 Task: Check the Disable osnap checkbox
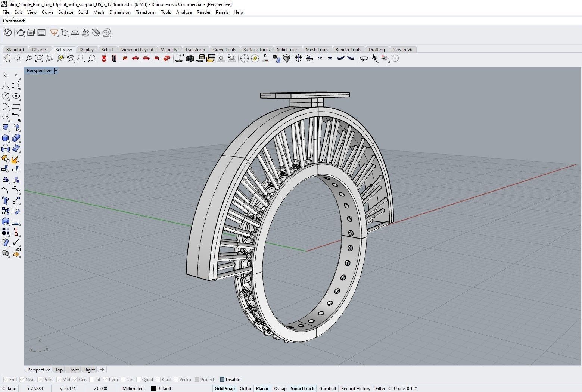pos(222,380)
